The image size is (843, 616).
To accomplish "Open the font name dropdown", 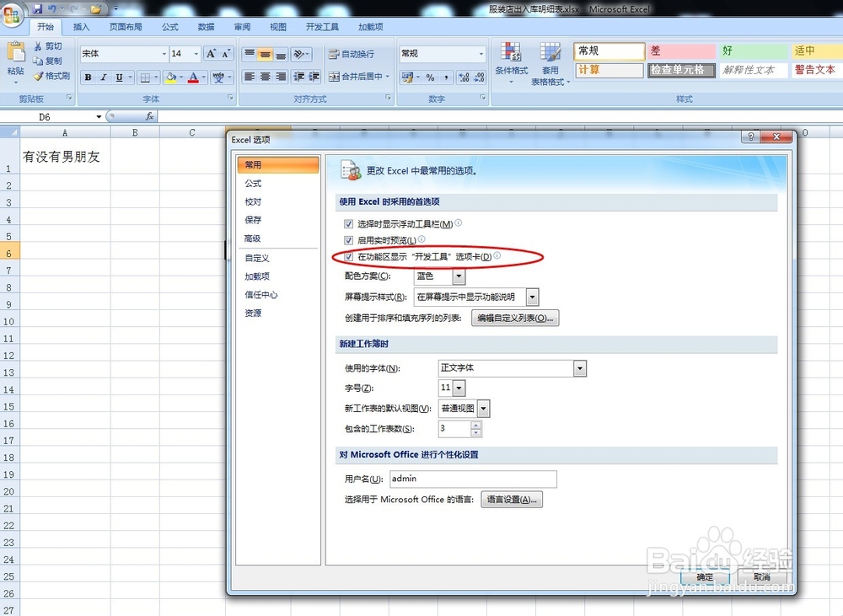I will coord(164,54).
